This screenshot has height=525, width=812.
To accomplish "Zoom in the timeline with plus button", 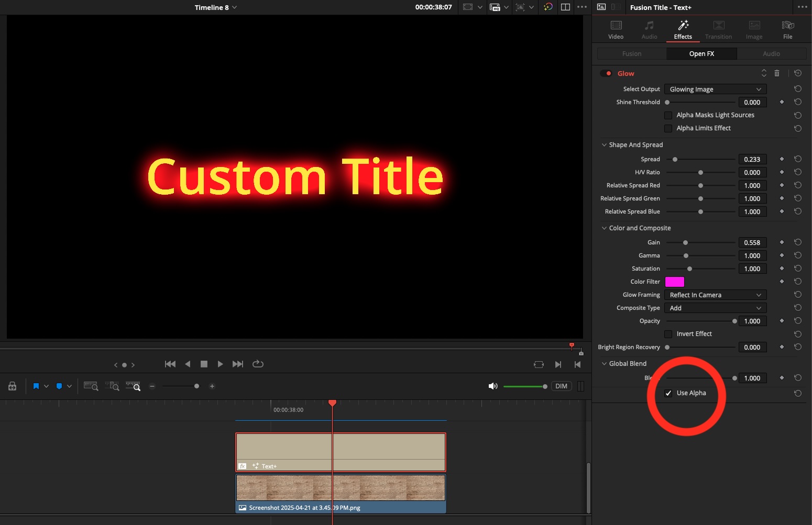I will pyautogui.click(x=212, y=386).
